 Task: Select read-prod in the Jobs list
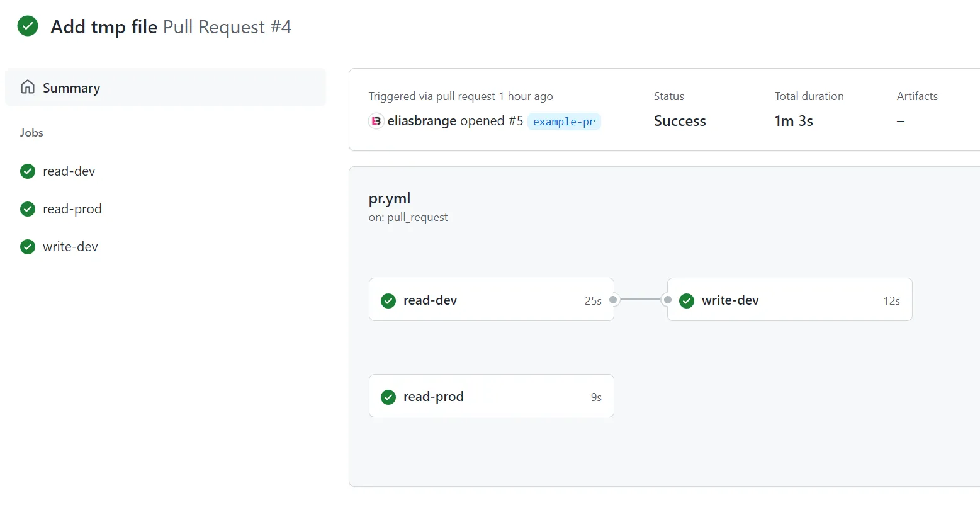72,208
